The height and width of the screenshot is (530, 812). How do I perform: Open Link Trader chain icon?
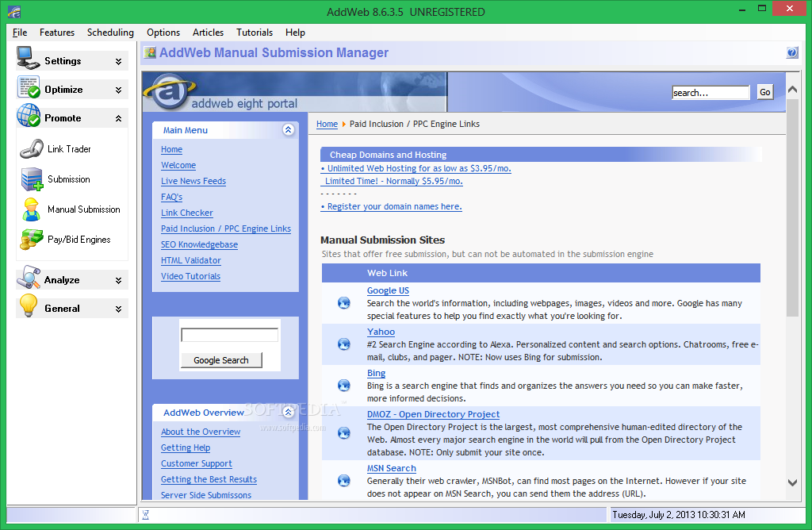32,148
